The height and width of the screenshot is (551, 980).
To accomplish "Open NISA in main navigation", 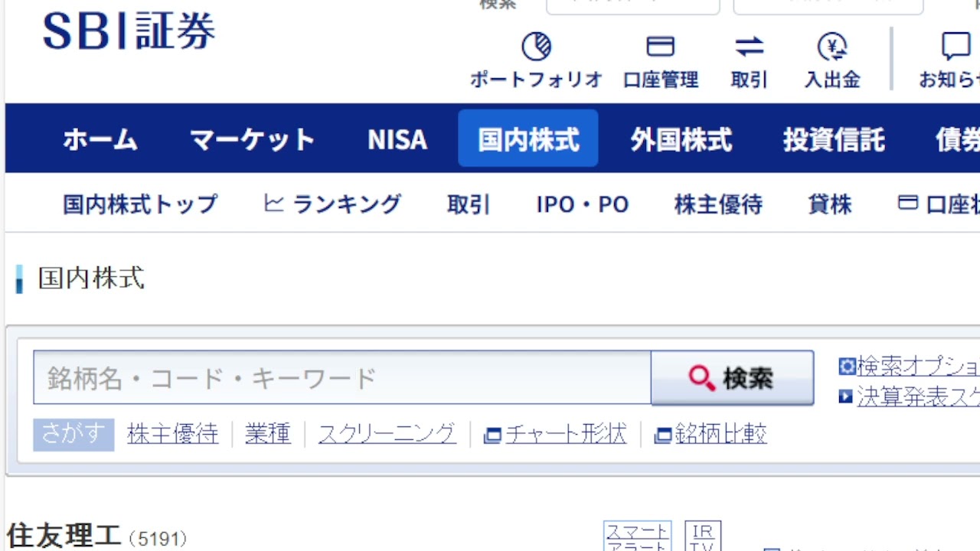I will pos(397,139).
